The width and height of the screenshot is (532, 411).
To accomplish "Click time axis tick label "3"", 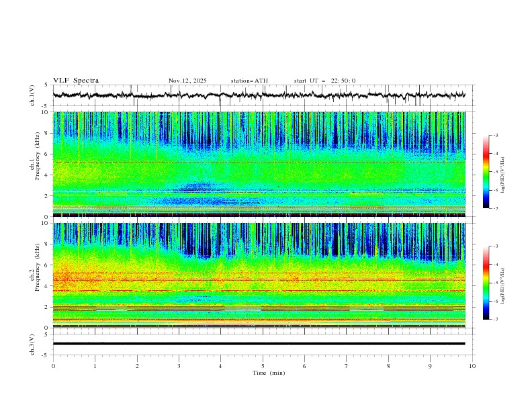I will tap(179, 366).
